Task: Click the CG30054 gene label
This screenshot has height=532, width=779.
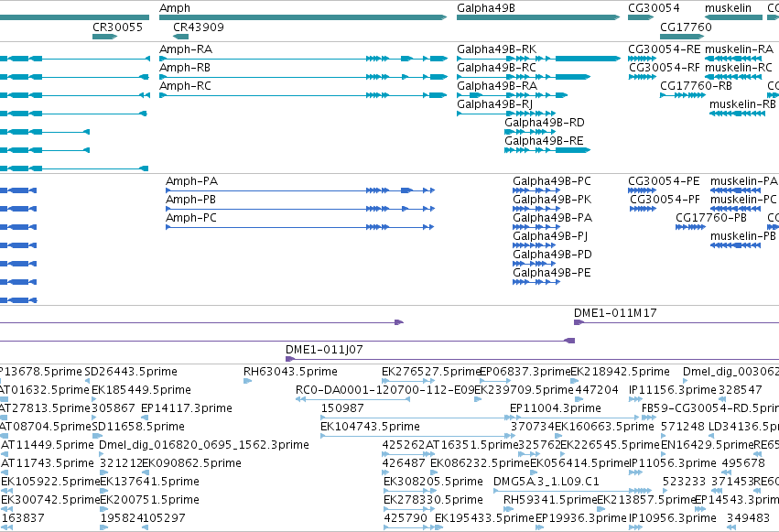Action: tap(654, 8)
